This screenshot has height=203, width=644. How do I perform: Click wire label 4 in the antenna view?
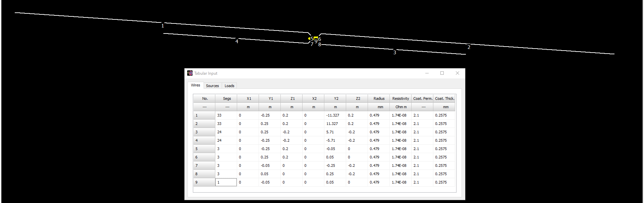[x=237, y=42]
